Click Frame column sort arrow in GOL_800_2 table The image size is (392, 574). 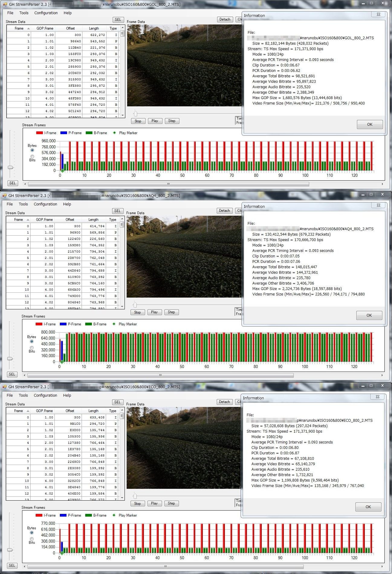click(28, 28)
